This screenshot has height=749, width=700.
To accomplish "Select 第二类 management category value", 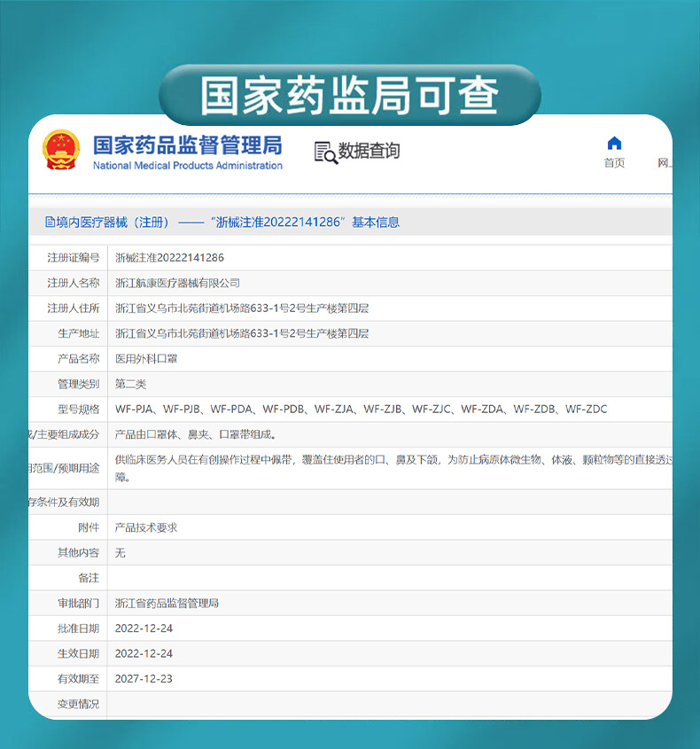I will (130, 384).
